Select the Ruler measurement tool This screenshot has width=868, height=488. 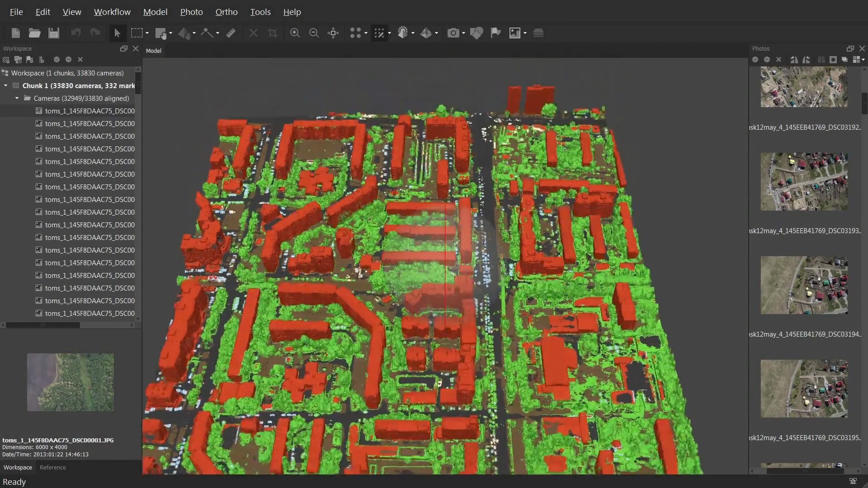pyautogui.click(x=231, y=33)
